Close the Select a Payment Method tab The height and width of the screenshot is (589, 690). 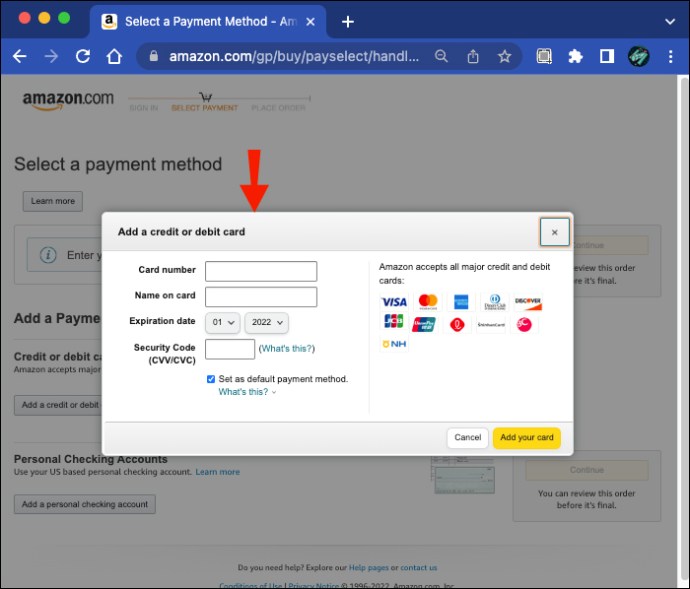coord(310,22)
